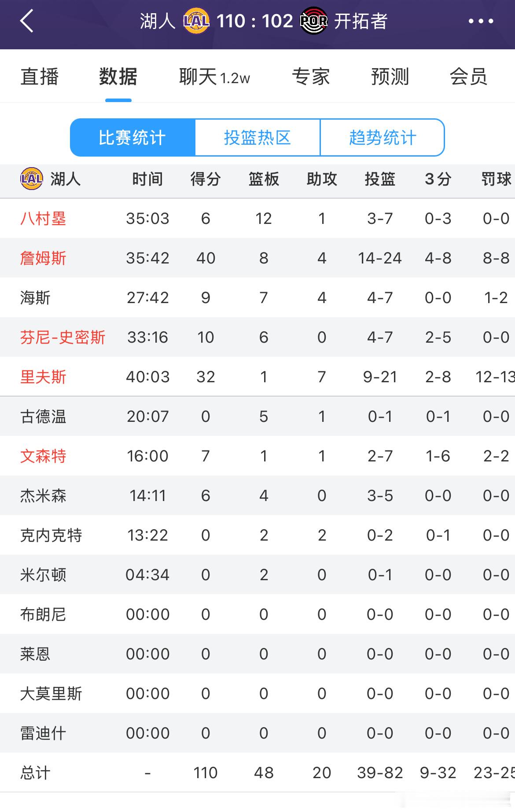Tap the 篮板 column header
This screenshot has height=812, width=515.
click(264, 179)
